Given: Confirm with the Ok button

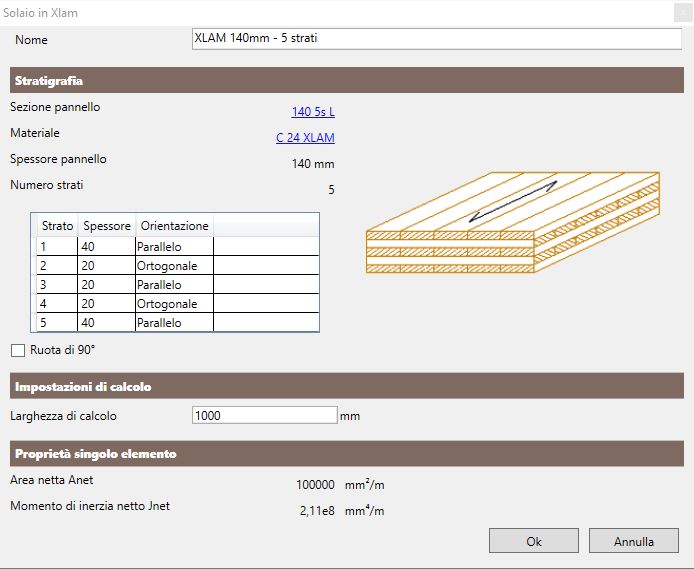Looking at the screenshot, I should click(x=534, y=541).
